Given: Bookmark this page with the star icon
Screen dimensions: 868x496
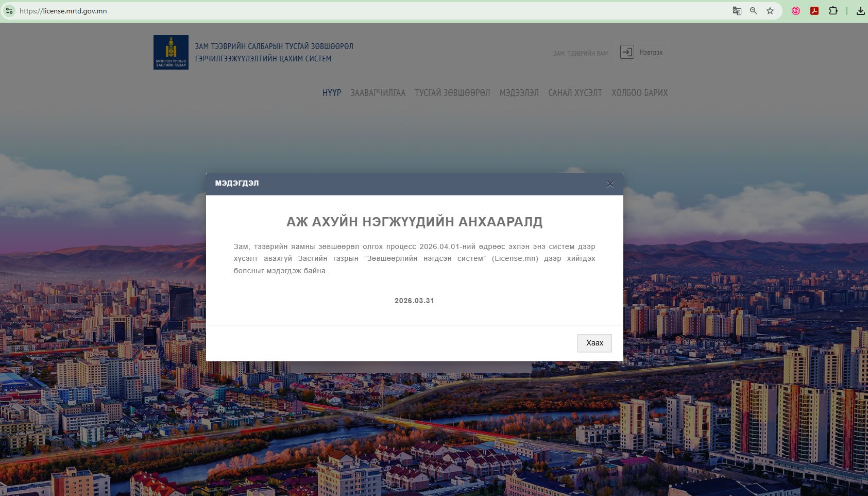Looking at the screenshot, I should pyautogui.click(x=770, y=11).
